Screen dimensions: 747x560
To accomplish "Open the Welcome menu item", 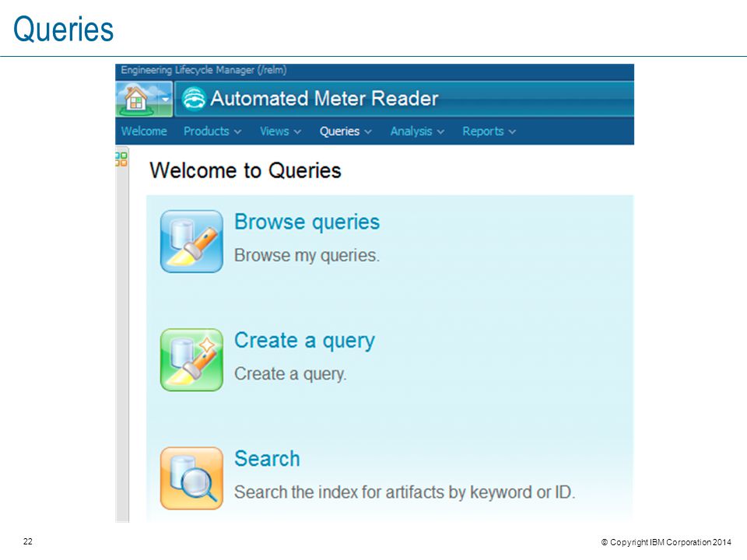I will tap(144, 131).
